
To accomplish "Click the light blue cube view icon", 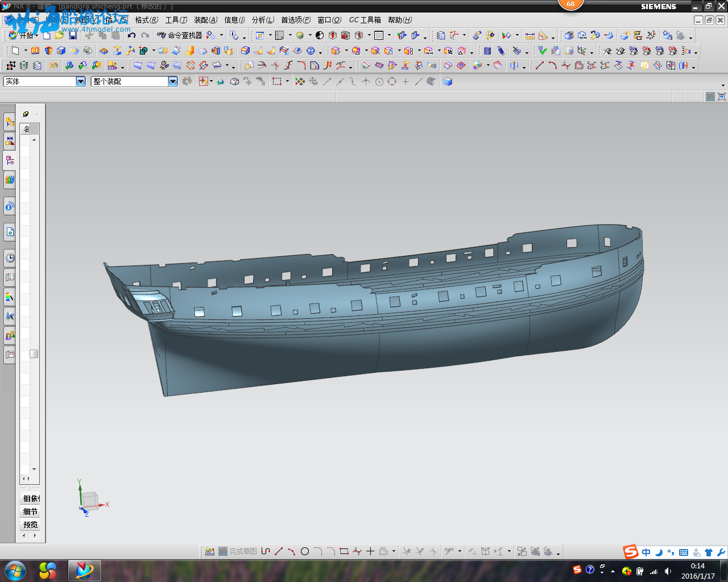I will coord(448,81).
